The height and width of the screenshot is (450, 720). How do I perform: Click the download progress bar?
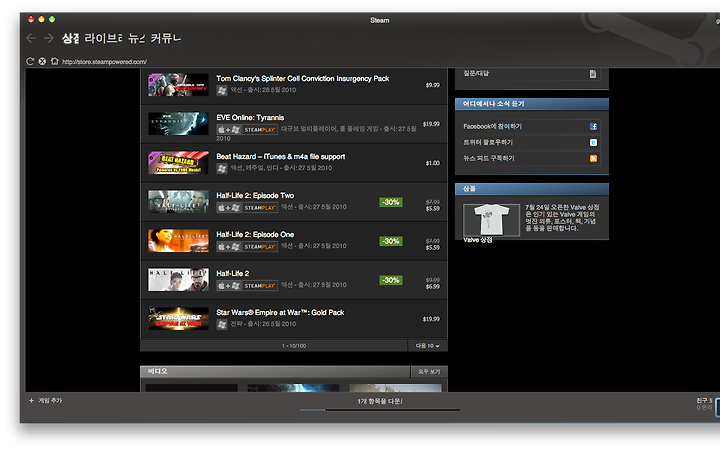point(380,410)
